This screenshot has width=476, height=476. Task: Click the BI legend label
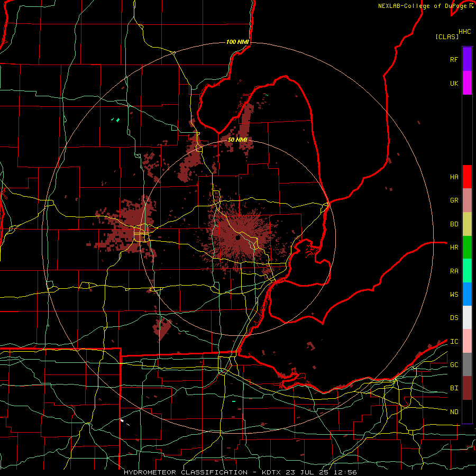454,388
